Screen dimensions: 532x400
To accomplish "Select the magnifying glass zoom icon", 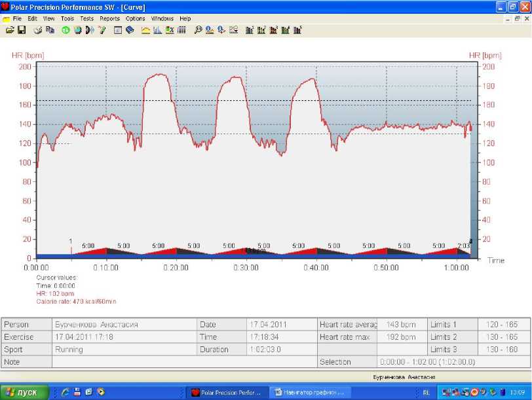I will pyautogui.click(x=199, y=30).
